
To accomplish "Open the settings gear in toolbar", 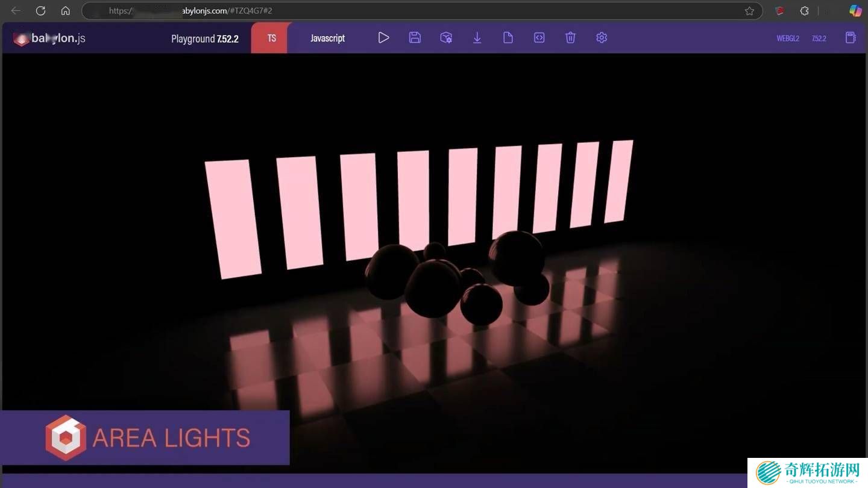I will click(602, 38).
